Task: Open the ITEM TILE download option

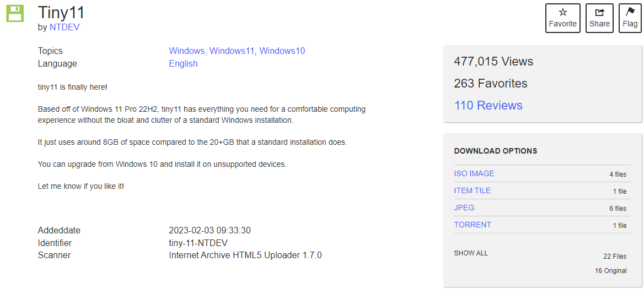Action: click(x=472, y=190)
